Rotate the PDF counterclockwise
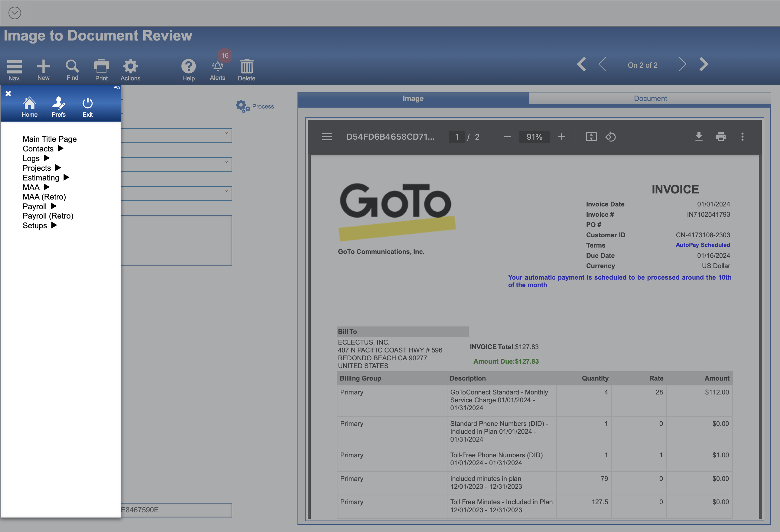780x532 pixels. (x=610, y=137)
